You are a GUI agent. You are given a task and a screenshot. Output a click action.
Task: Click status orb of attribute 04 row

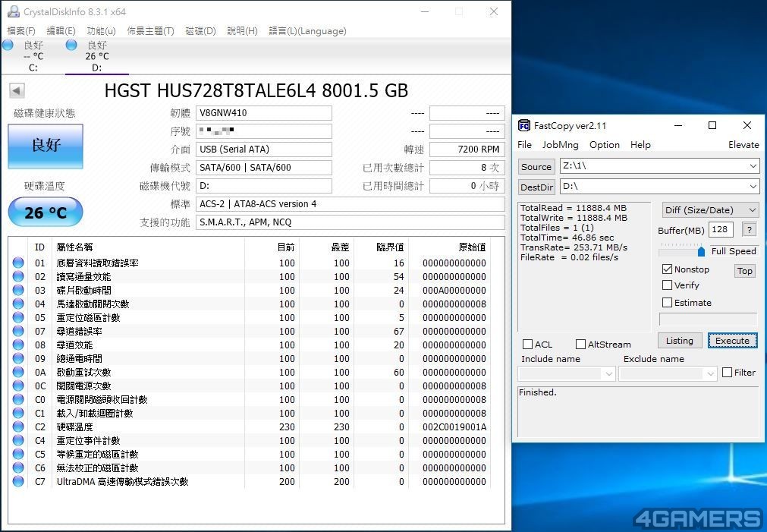pyautogui.click(x=19, y=304)
